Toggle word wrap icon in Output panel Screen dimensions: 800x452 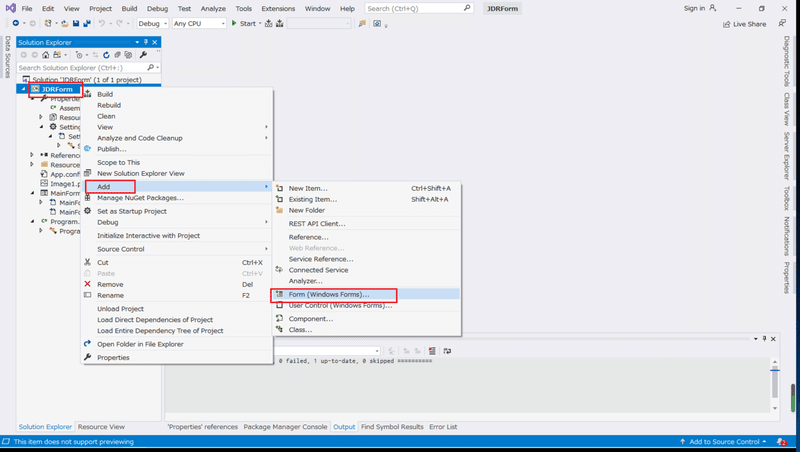pos(447,351)
